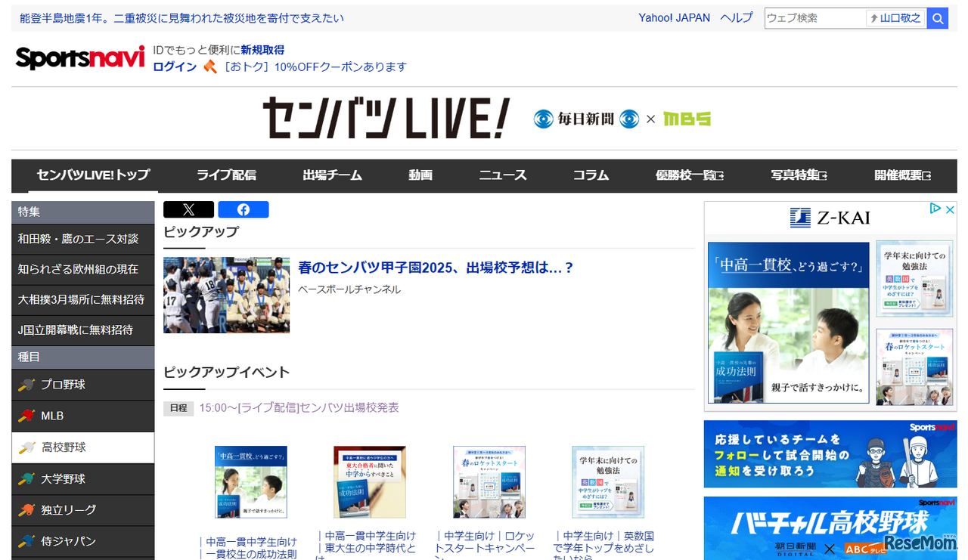The height and width of the screenshot is (560, 968).
Task: Click the AdChoices triangle icon on Z-KAI ad
Action: [x=935, y=209]
